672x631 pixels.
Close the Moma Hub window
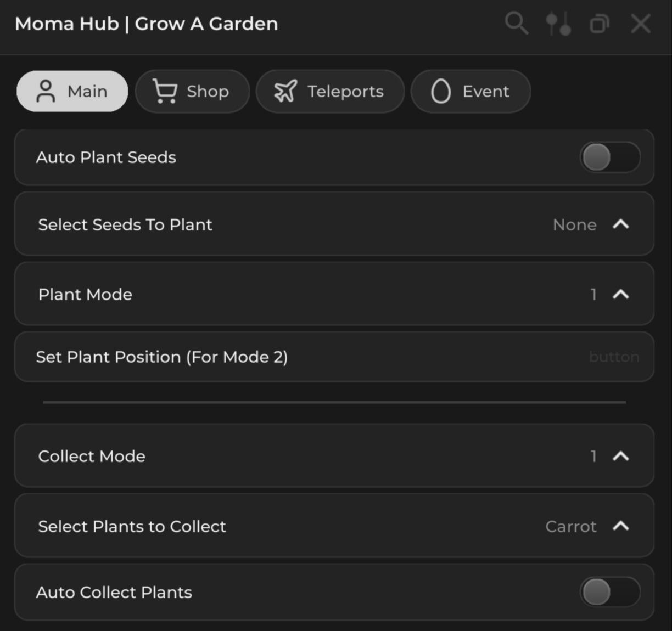[x=641, y=24]
